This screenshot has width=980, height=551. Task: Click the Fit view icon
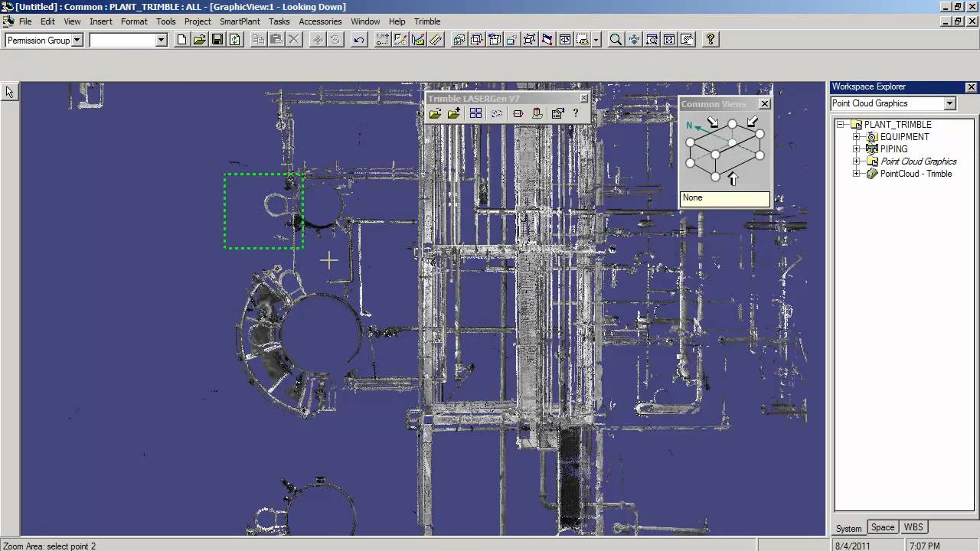coord(669,40)
